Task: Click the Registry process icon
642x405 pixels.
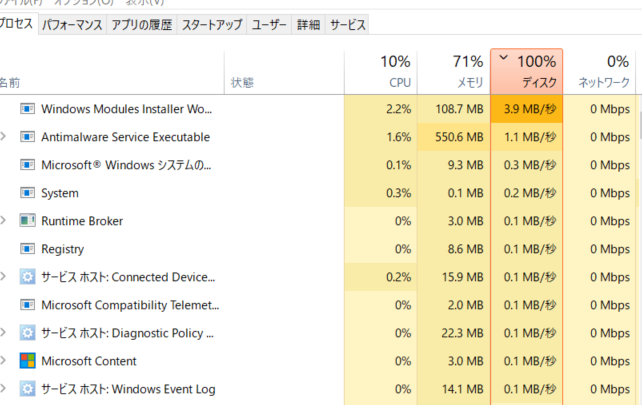Action: 27,249
